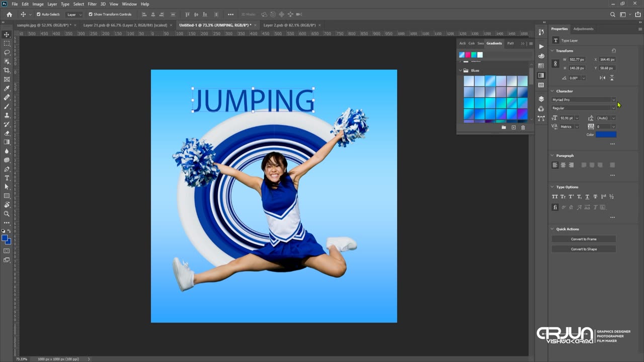This screenshot has width=644, height=362.
Task: Toggle standard ligatures fi button
Action: (555, 207)
